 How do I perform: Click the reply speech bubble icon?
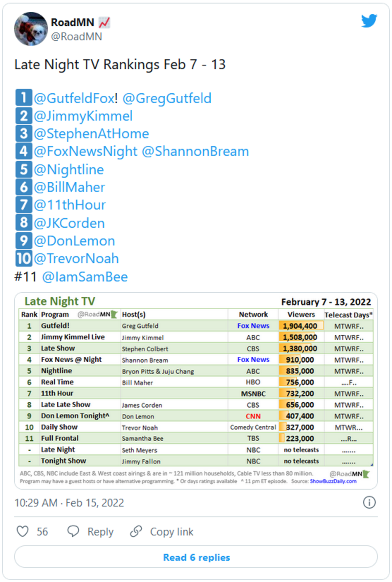point(73,531)
